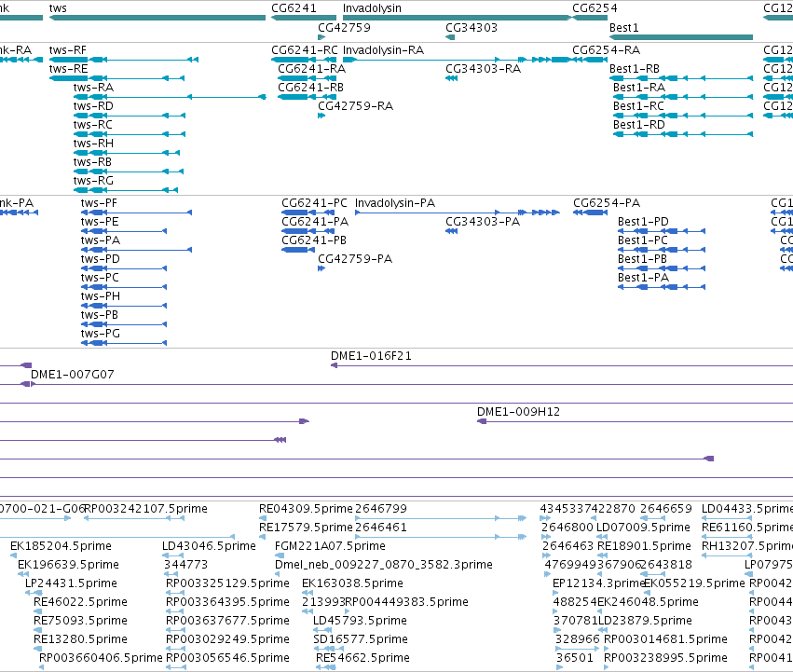Screen dimensions: 793x672
Task: Click the CG6254 gene label
Action: click(595, 8)
